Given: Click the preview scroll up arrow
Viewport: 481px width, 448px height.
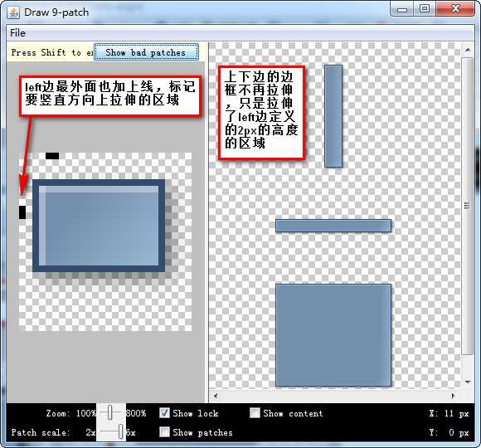Looking at the screenshot, I should click(x=468, y=50).
